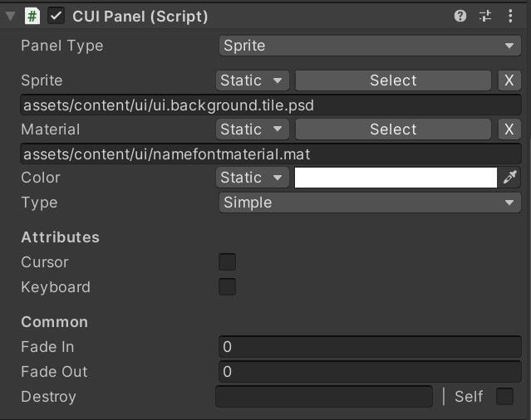Screen dimensions: 531x420
Task: Open the white Color swatch picker
Action: pyautogui.click(x=396, y=178)
